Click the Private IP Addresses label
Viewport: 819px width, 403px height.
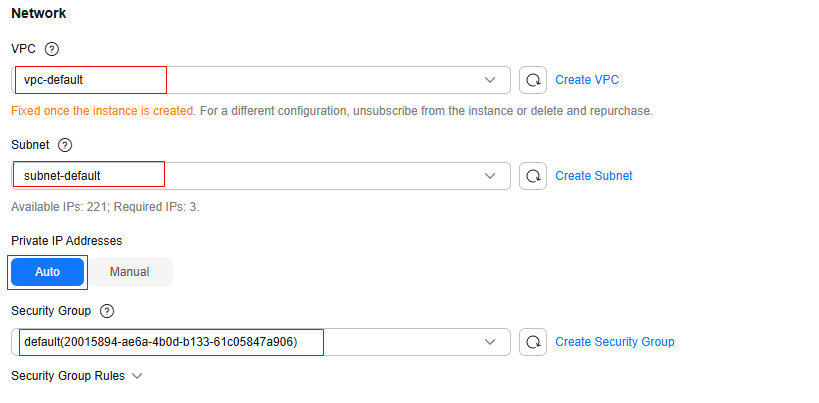(x=66, y=241)
